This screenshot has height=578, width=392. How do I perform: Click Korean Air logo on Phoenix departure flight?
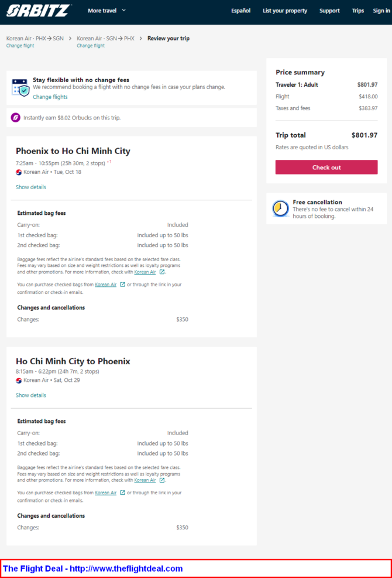tap(19, 172)
